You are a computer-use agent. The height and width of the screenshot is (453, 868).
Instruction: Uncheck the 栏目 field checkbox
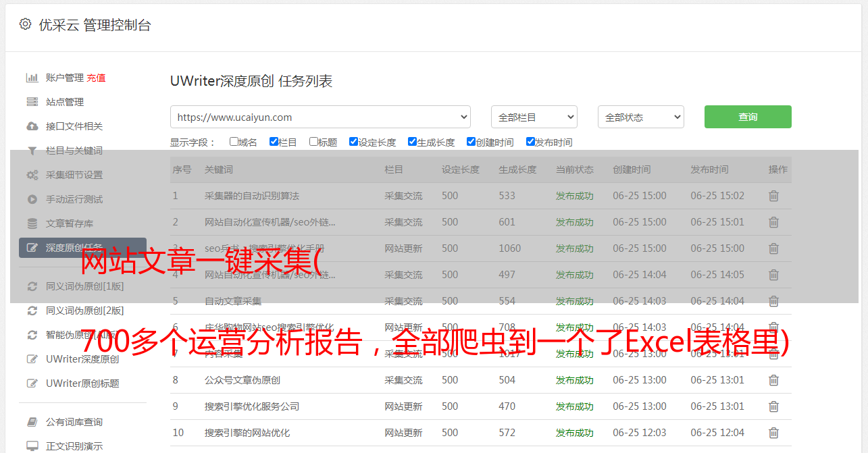click(274, 142)
